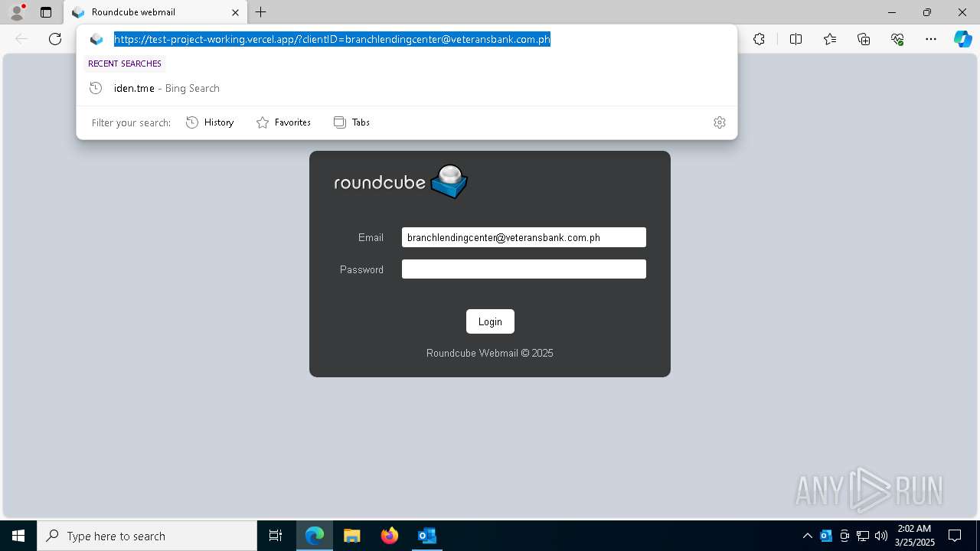Open volume control tray icon

pos(881,536)
